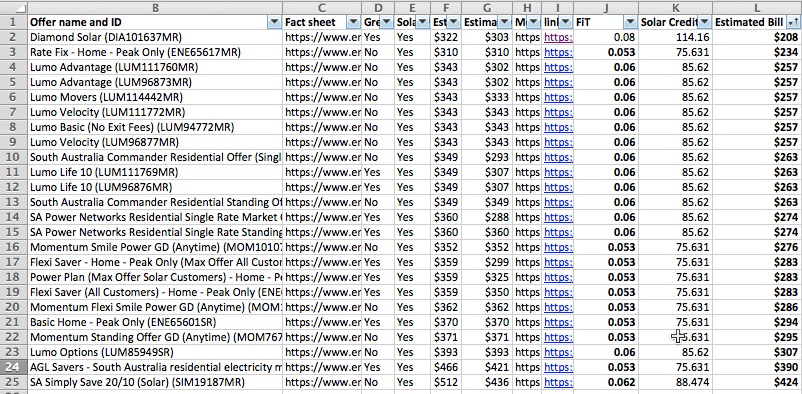The image size is (802, 394).
Task: Select the $436 cell in row 25
Action: tap(487, 382)
